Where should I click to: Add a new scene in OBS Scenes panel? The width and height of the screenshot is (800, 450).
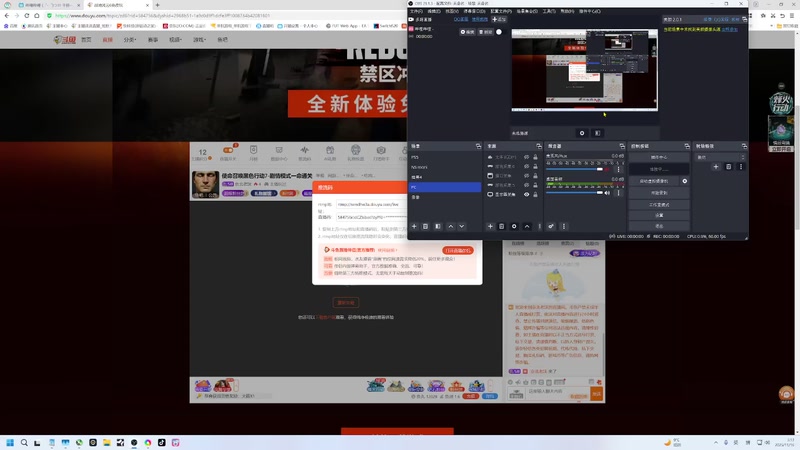click(414, 227)
